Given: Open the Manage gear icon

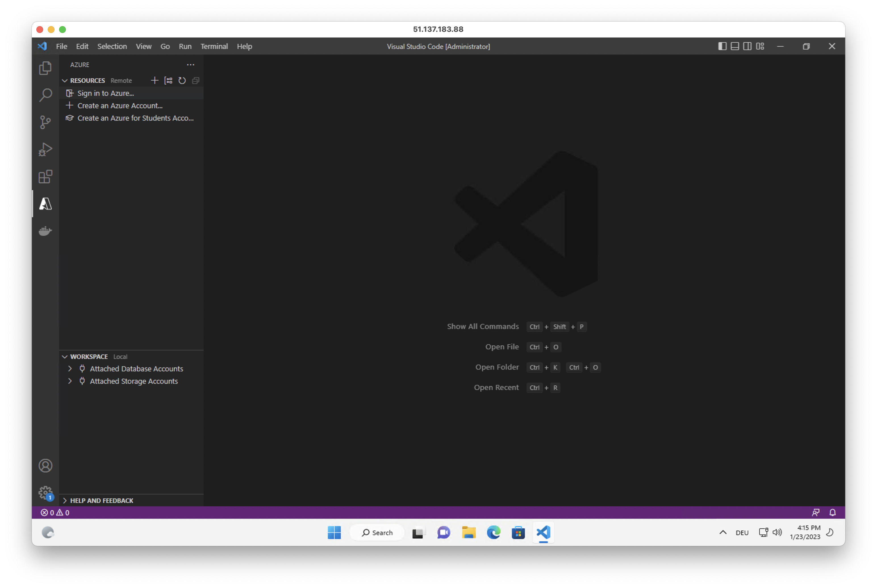Looking at the screenshot, I should click(45, 493).
